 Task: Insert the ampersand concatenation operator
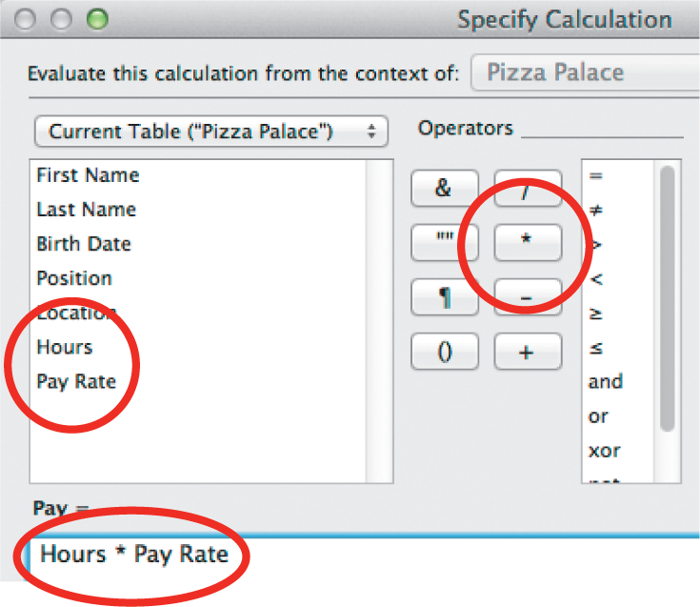444,188
